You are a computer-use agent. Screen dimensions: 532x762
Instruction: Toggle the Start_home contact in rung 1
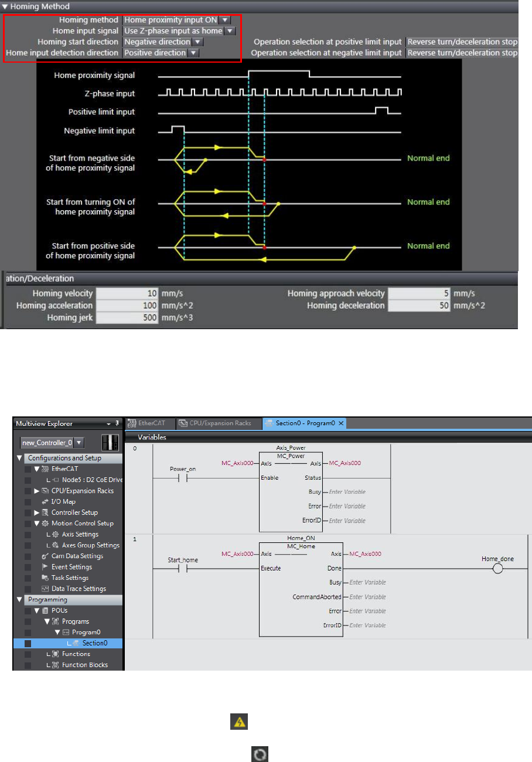(x=183, y=569)
